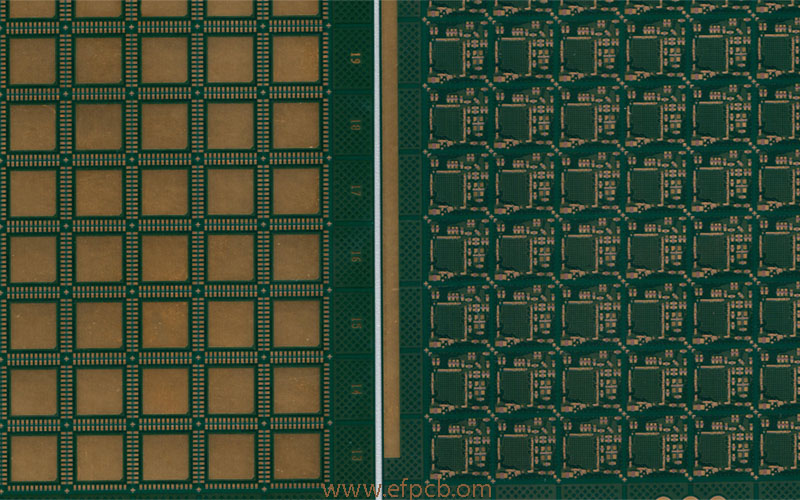Click the white divider between the panels

(378, 250)
